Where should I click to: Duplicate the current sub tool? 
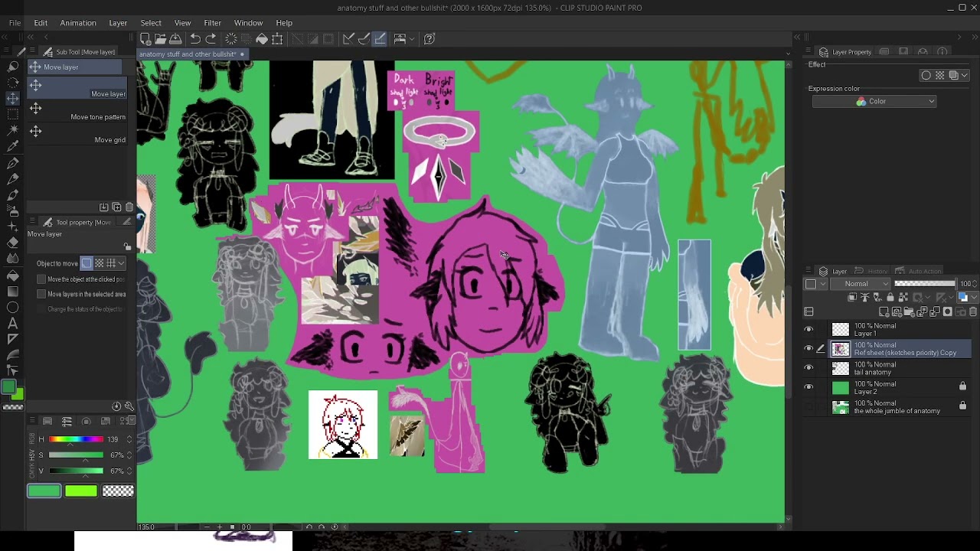tap(116, 207)
